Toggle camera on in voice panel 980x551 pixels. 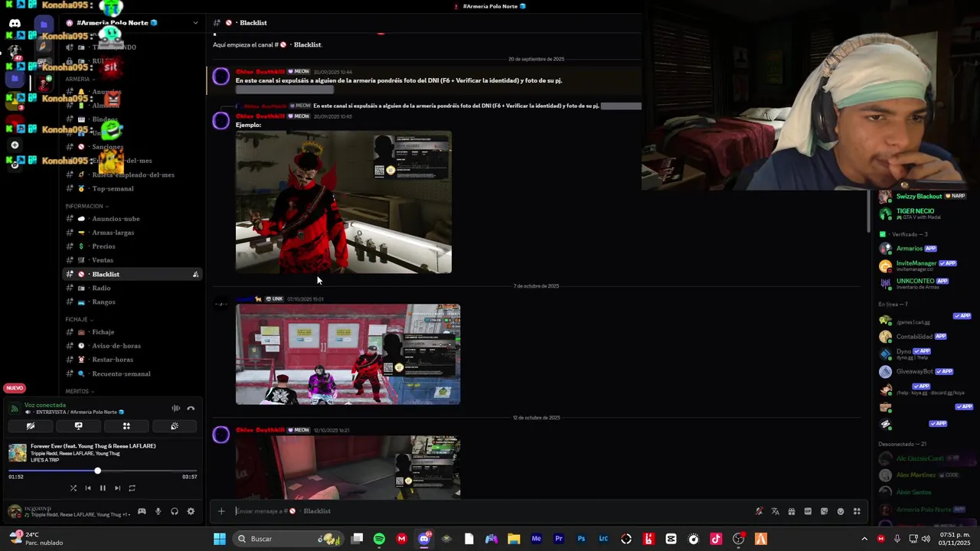(31, 426)
